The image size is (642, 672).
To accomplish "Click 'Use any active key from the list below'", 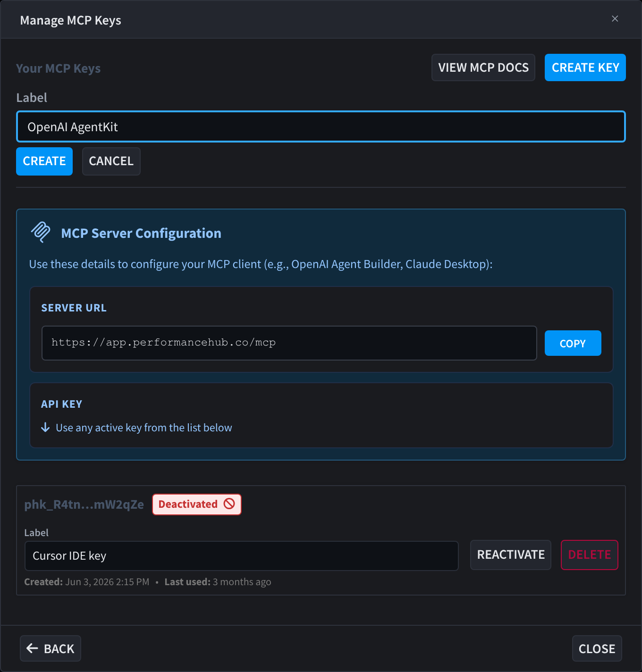I will [x=144, y=428].
